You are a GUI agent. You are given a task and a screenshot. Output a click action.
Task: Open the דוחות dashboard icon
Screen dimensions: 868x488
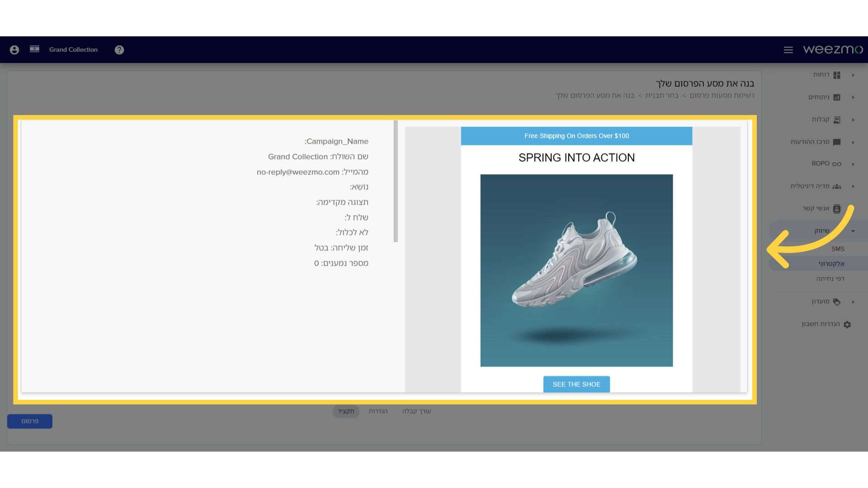click(x=837, y=75)
